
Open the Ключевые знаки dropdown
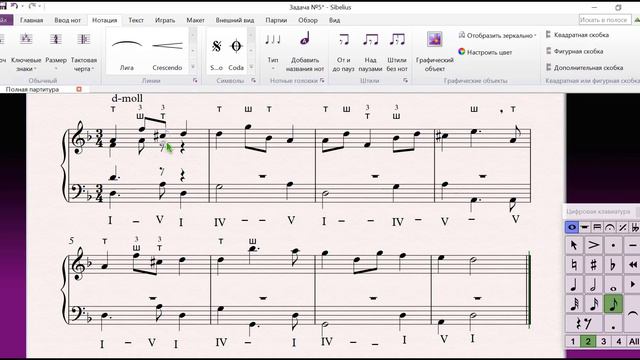(x=26, y=51)
